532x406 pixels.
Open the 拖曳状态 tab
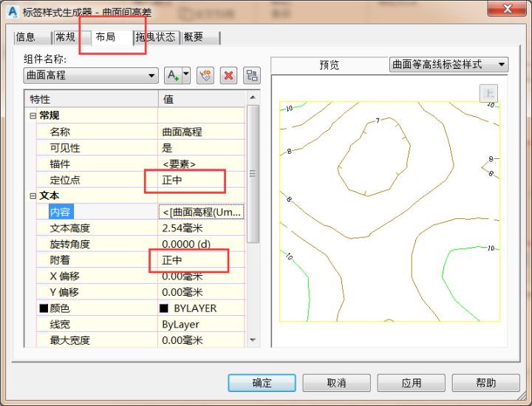coord(156,37)
